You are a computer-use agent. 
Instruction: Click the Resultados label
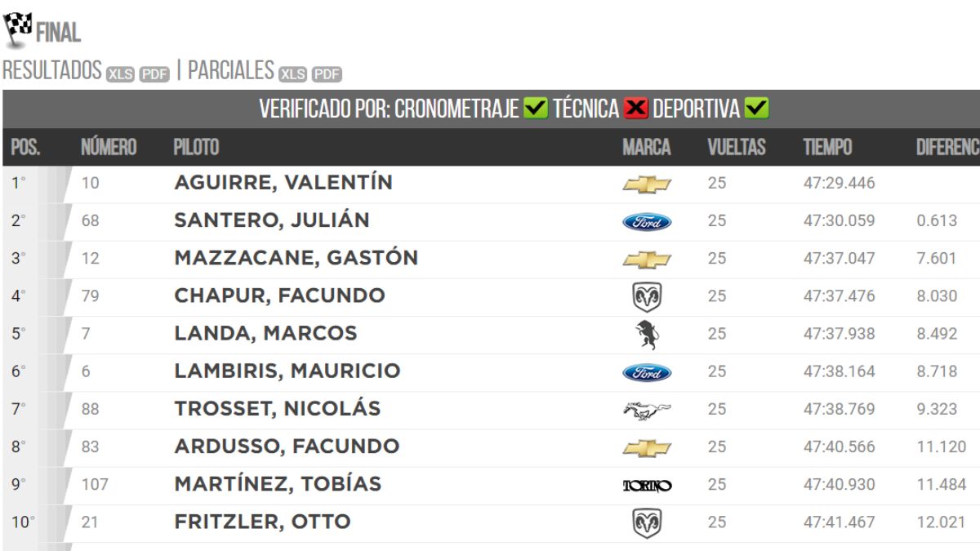51,71
